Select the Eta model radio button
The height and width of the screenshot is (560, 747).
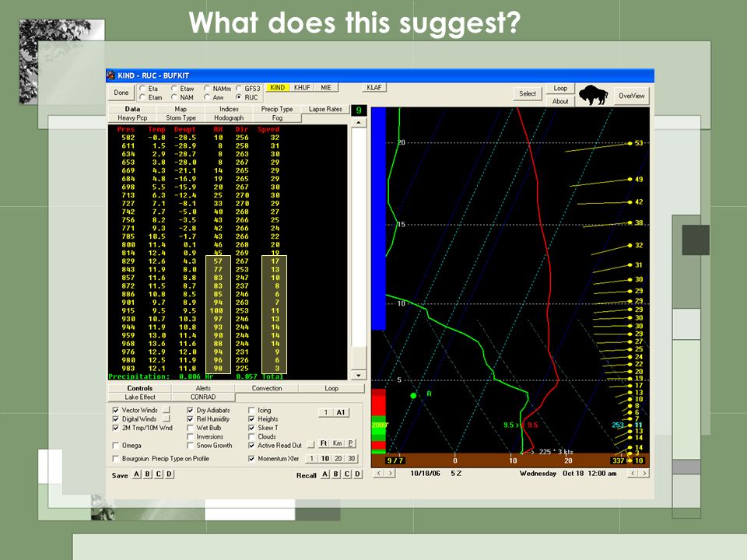(x=142, y=89)
